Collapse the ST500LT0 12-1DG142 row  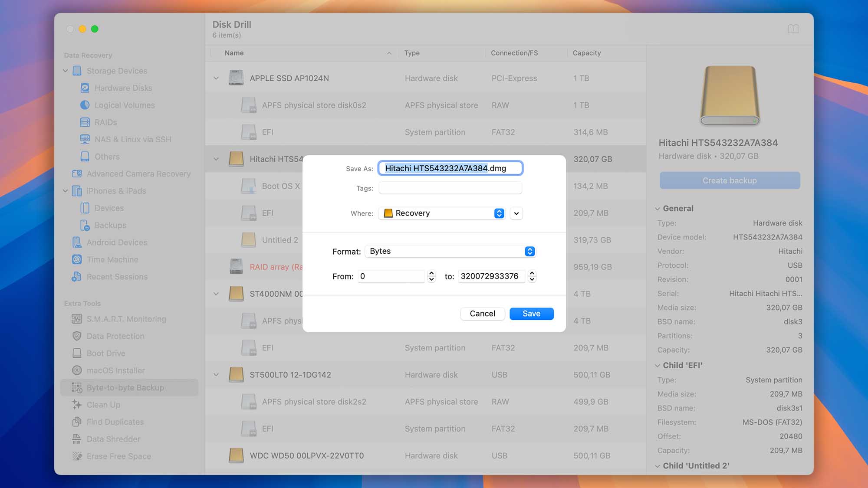coord(216,375)
